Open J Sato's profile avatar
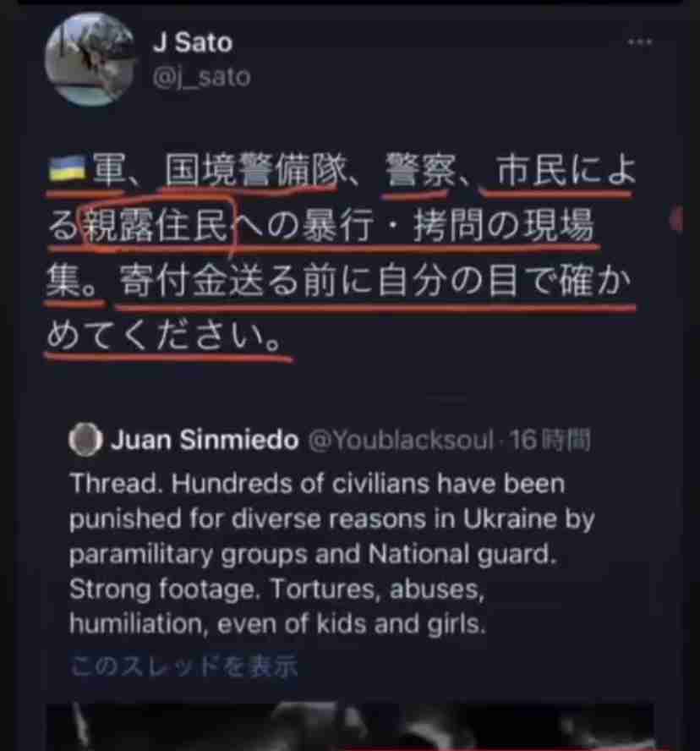 click(90, 59)
